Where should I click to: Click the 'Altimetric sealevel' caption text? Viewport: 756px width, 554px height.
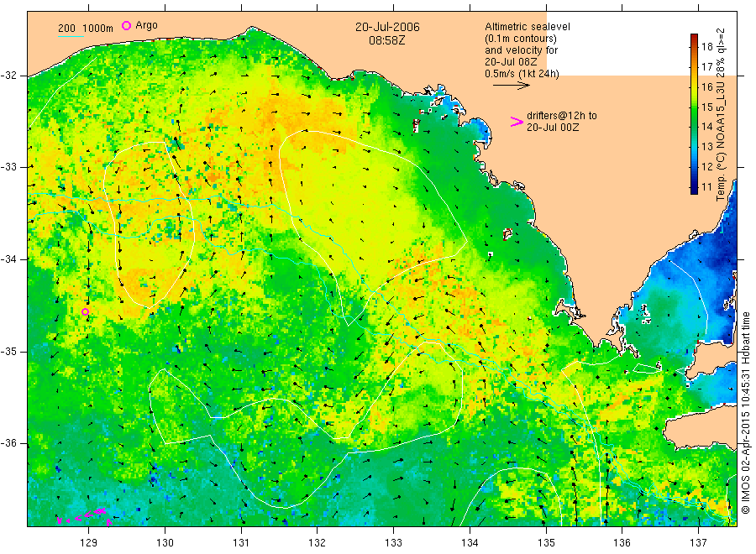click(528, 27)
